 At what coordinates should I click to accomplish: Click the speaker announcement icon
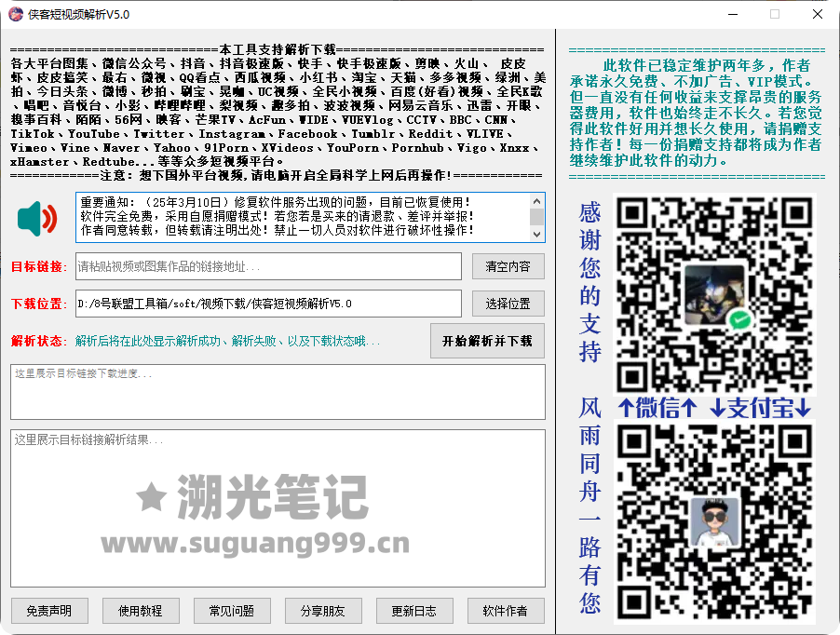[x=37, y=219]
